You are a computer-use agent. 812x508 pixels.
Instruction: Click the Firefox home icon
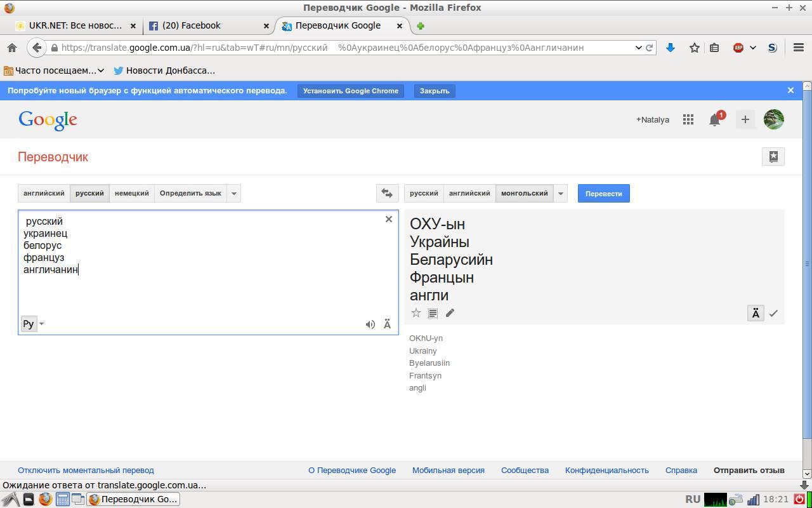pos(11,48)
